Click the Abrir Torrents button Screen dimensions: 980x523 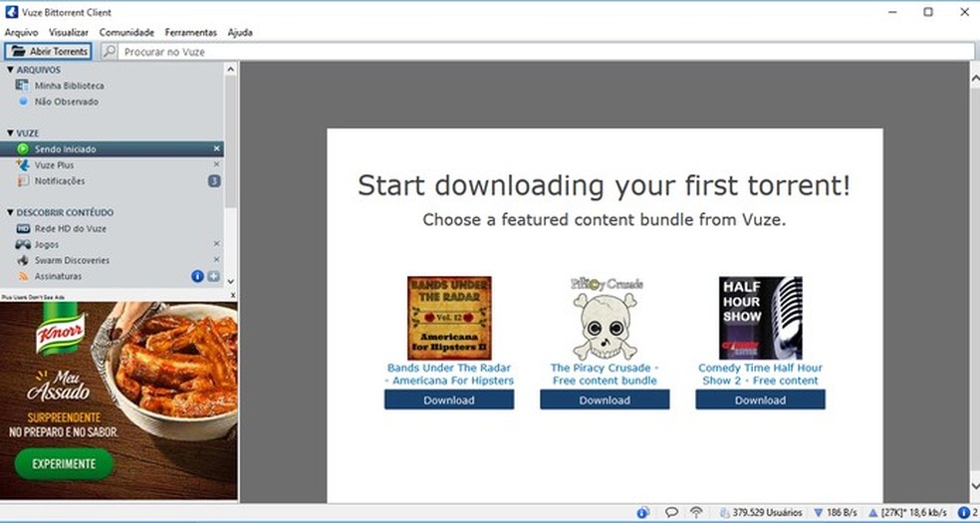pyautogui.click(x=48, y=52)
